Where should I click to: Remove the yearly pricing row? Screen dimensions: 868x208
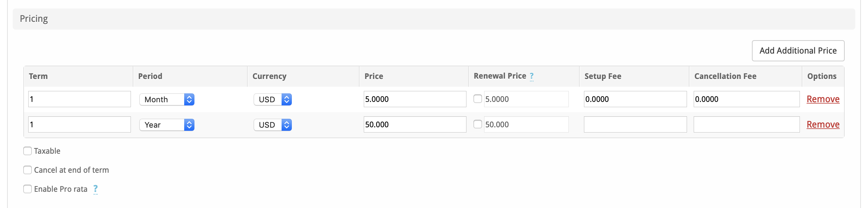pos(823,124)
